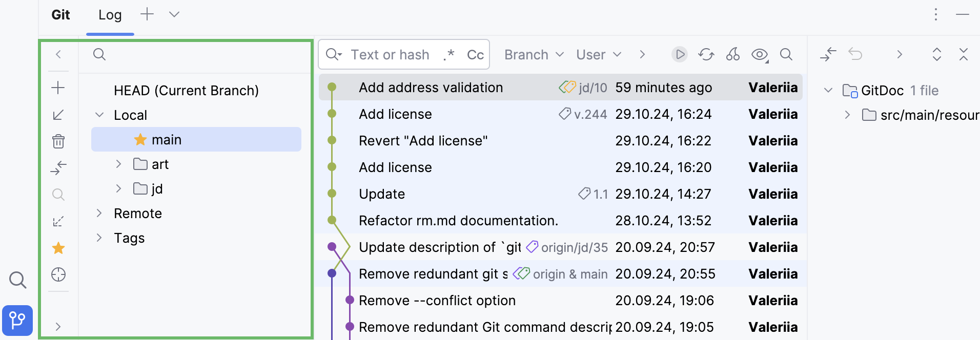Open the Branch filter dropdown
Screen dimensions: 980x340
534,55
